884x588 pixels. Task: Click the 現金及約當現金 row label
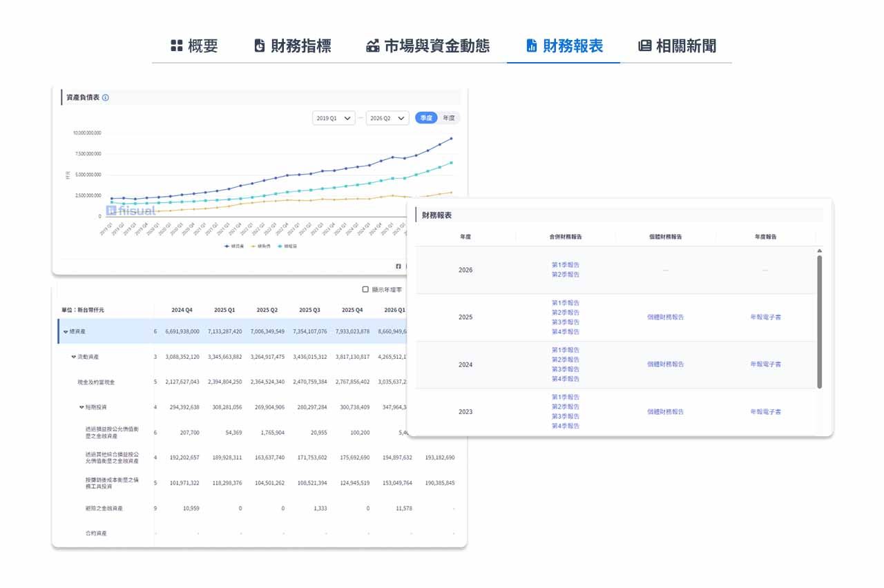96,382
